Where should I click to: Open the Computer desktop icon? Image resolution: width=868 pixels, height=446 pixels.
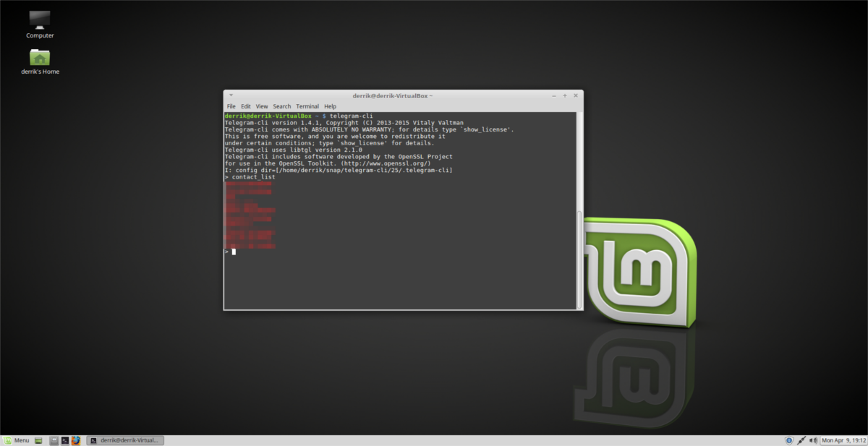click(40, 21)
